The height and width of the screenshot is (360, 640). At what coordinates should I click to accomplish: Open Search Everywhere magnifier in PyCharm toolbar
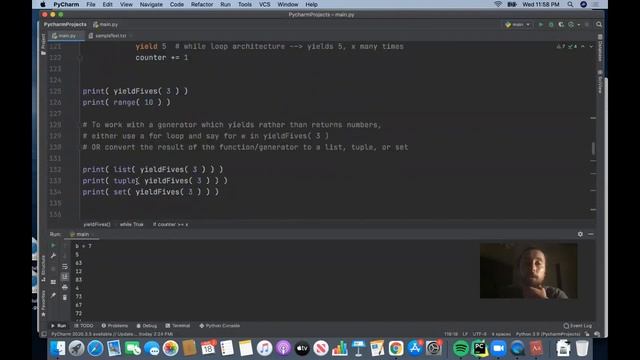click(x=599, y=24)
